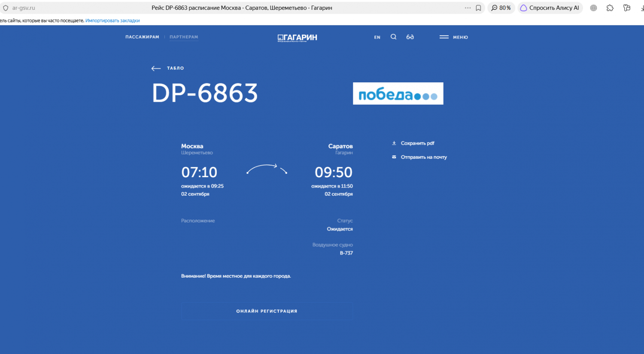This screenshot has height=354, width=644.
Task: Click the shield site-protection icon in address bar
Action: pyautogui.click(x=6, y=8)
